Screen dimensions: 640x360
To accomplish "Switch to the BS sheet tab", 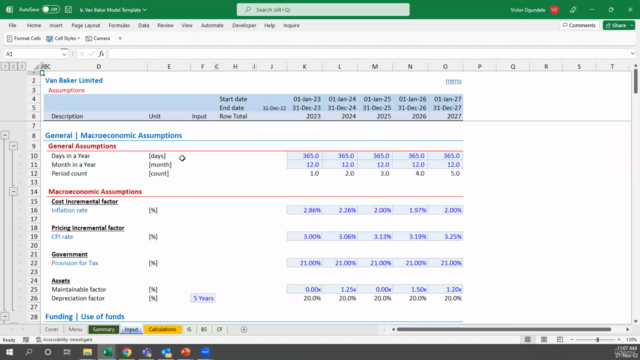I will [204, 329].
